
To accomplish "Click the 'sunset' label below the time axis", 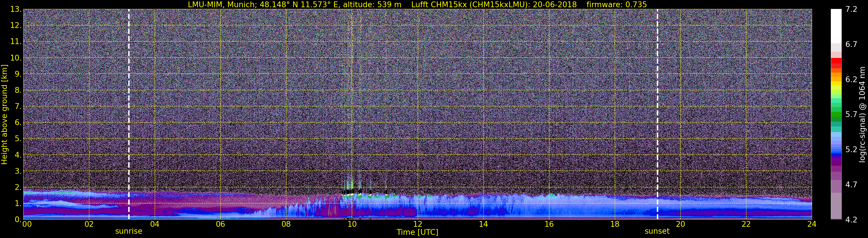I will pyautogui.click(x=657, y=231).
